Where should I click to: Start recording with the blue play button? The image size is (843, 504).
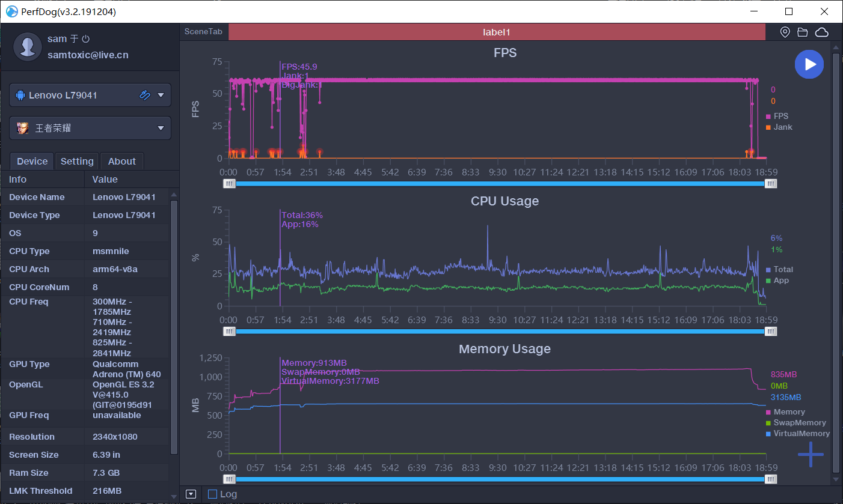coord(809,64)
